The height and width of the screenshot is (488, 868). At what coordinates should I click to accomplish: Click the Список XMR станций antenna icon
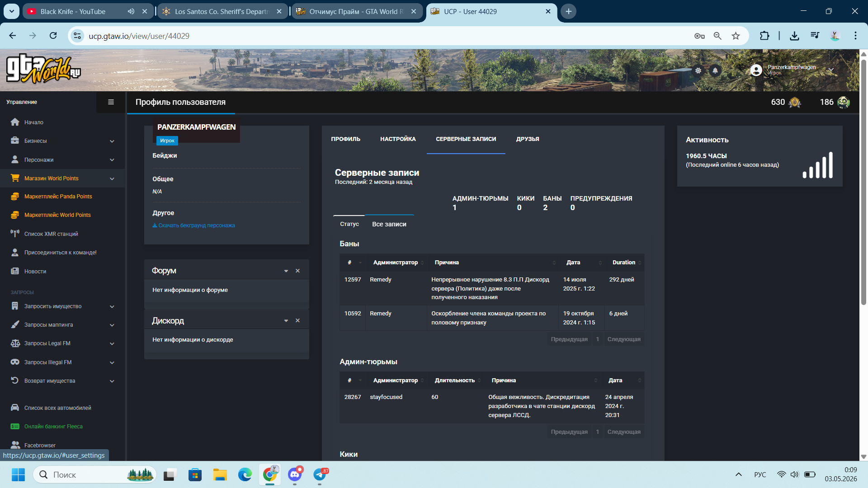(15, 234)
